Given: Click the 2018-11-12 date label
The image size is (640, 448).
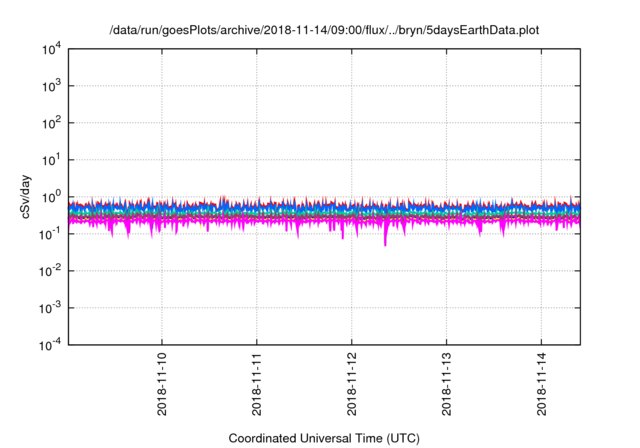Looking at the screenshot, I should [x=351, y=384].
